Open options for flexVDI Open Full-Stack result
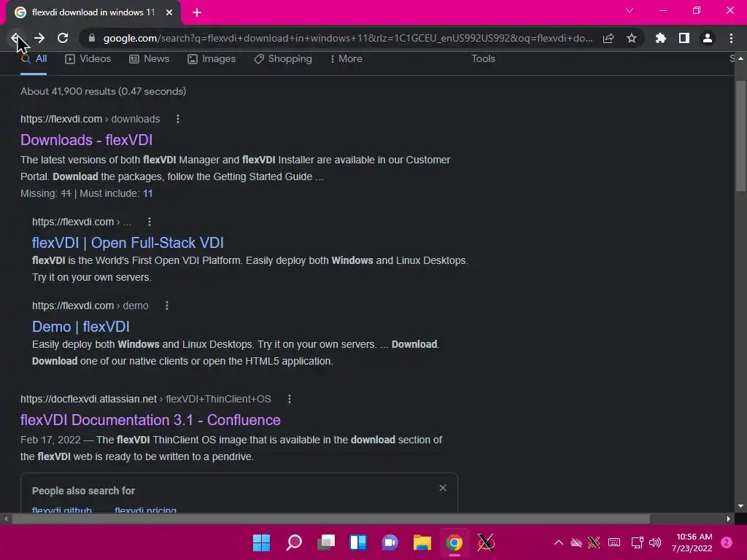This screenshot has height=560, width=747. (150, 222)
